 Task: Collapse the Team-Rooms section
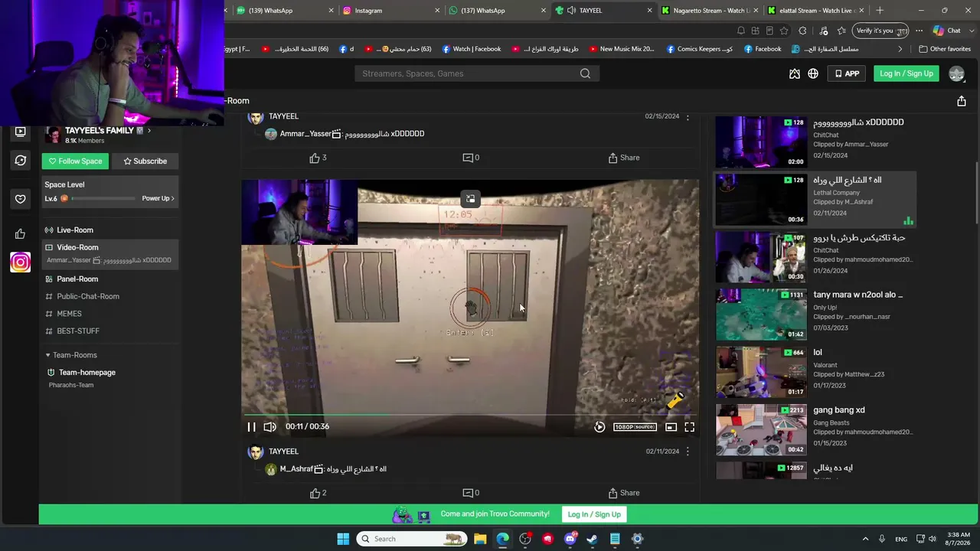(x=71, y=355)
